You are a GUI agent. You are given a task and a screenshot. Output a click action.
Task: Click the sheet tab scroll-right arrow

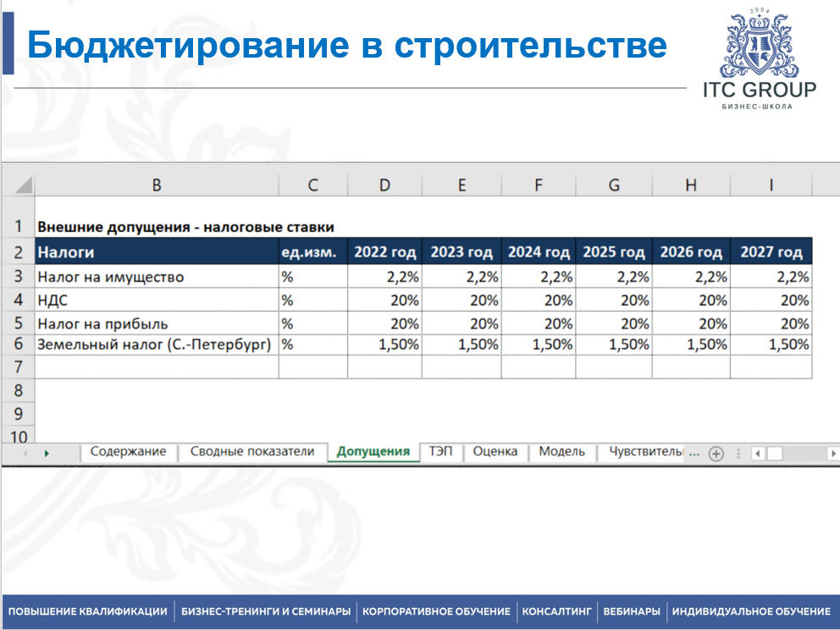coord(46,453)
